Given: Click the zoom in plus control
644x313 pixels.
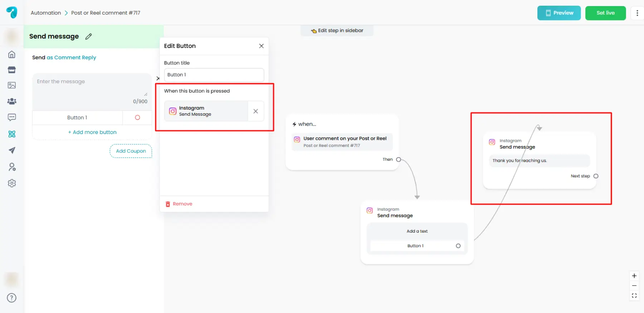Looking at the screenshot, I should [634, 276].
